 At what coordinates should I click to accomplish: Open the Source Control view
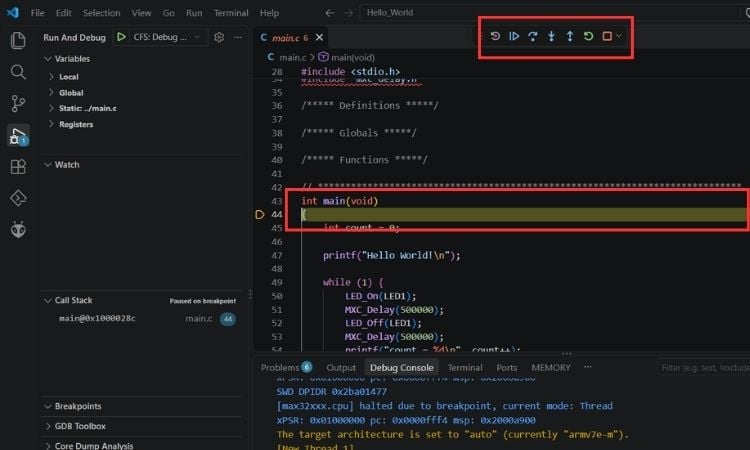click(x=18, y=103)
